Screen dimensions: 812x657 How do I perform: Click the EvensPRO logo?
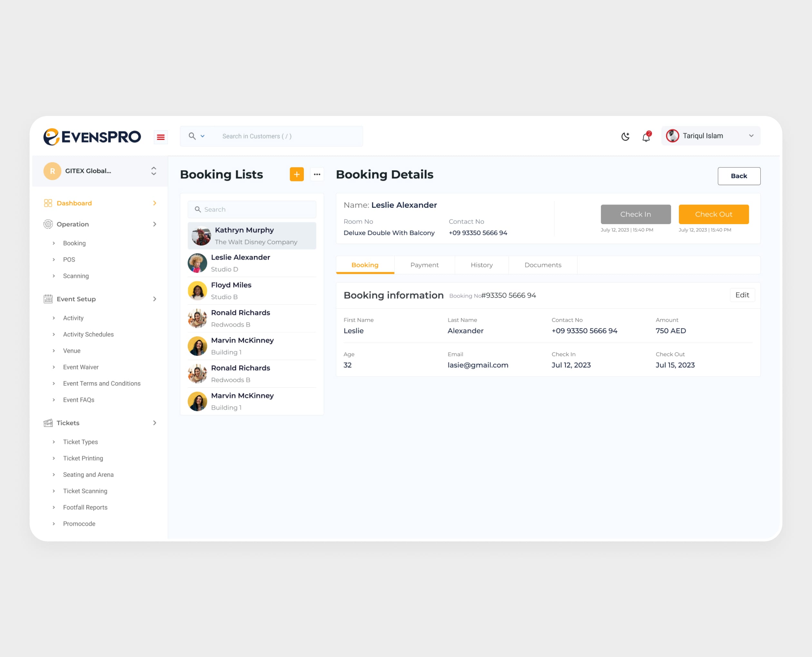(x=92, y=136)
